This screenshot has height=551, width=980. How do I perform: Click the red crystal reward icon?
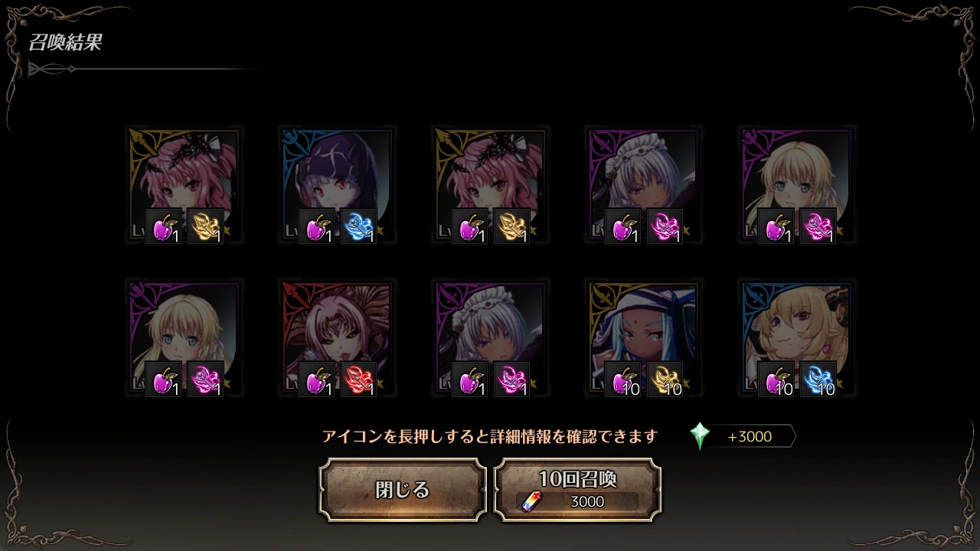tap(358, 379)
